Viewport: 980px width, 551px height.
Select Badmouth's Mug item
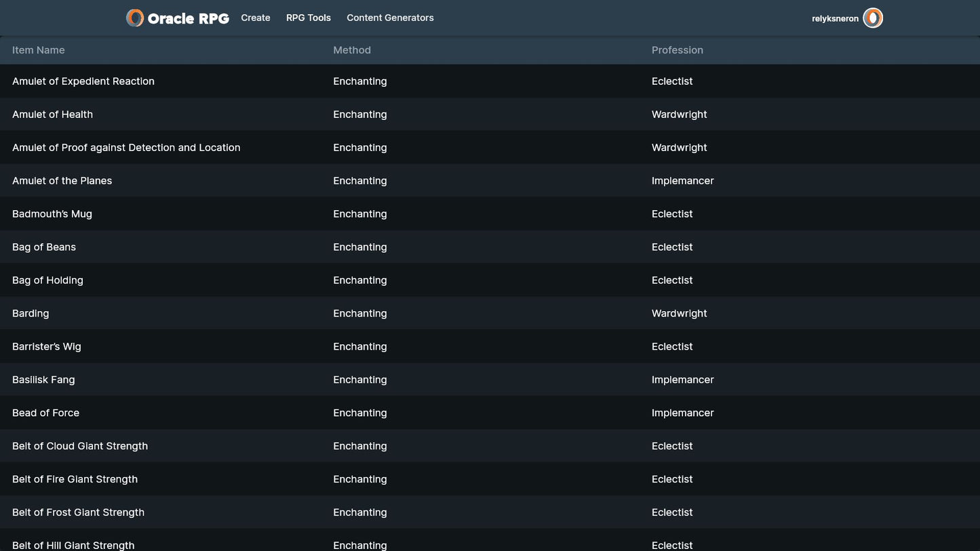(52, 214)
